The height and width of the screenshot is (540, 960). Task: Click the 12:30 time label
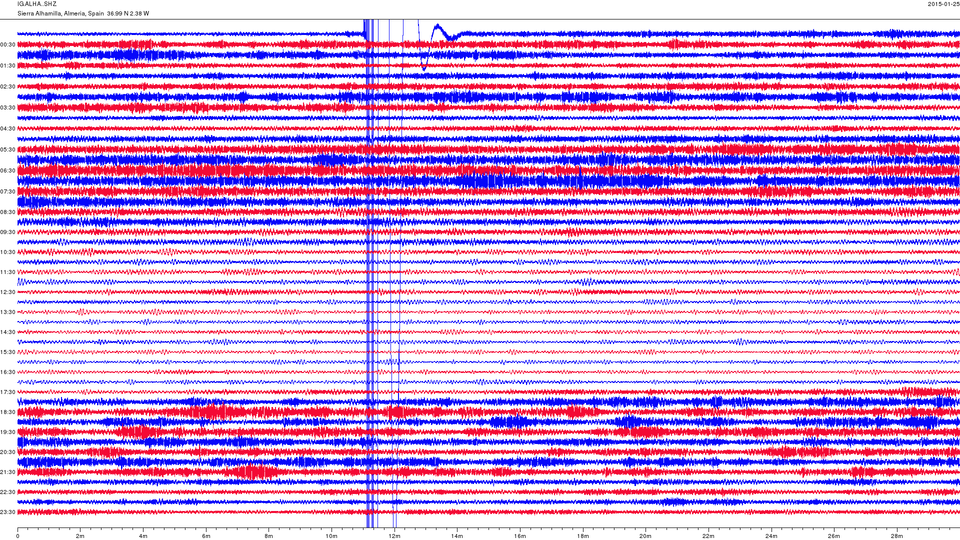pos(8,292)
